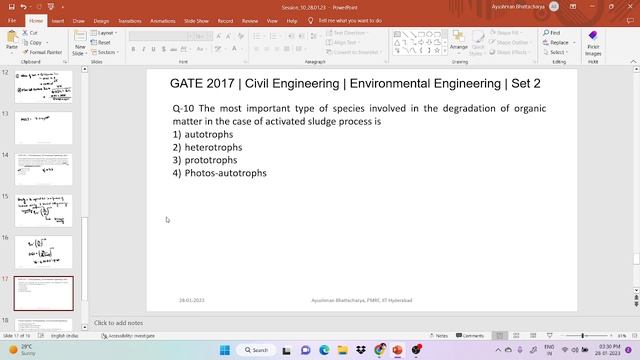Toggle Bold formatting button

[133, 49]
